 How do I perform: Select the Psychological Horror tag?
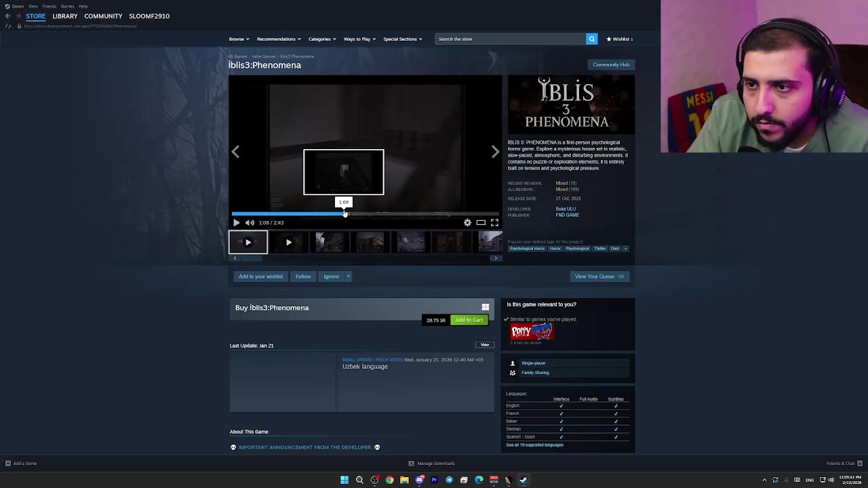tap(527, 249)
